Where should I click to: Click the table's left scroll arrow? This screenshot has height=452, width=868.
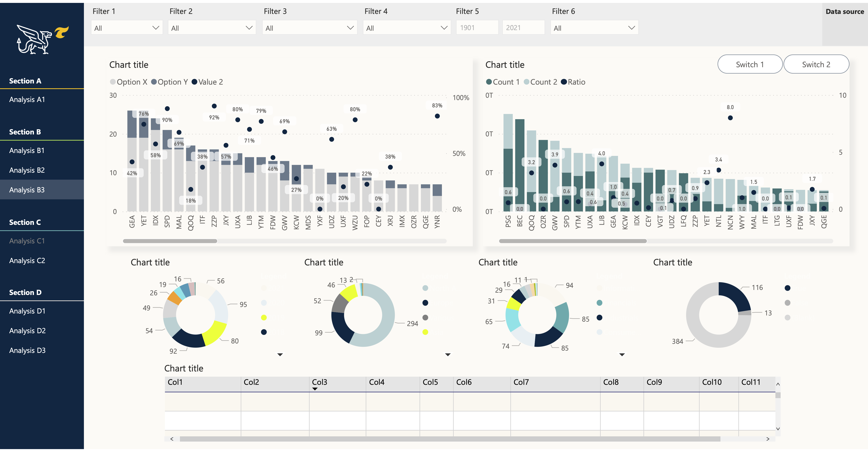(x=172, y=439)
